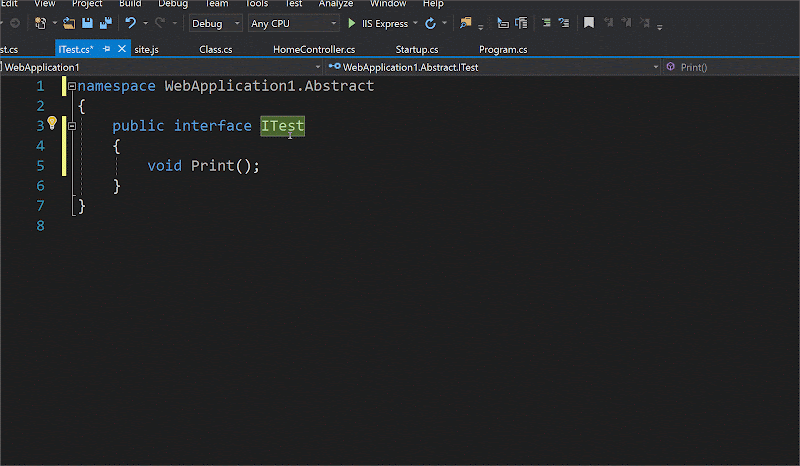Switch to the Class.cs tab
800x466 pixels.
coord(215,50)
